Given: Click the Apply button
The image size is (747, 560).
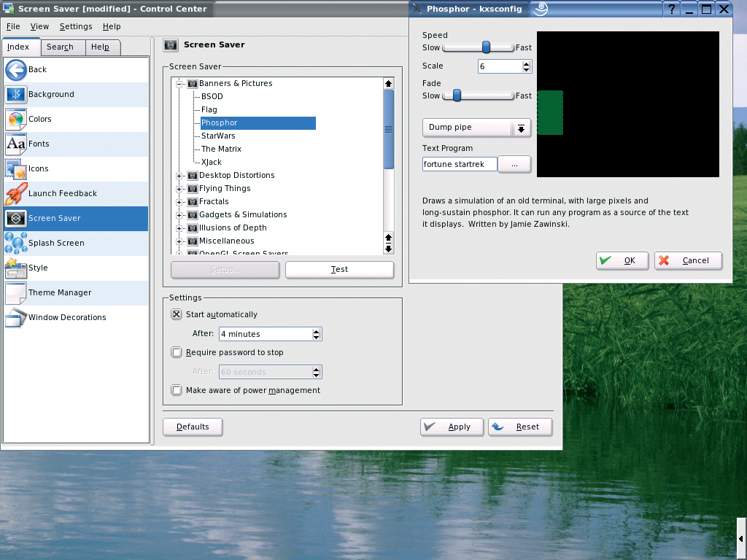Looking at the screenshot, I should 452,427.
